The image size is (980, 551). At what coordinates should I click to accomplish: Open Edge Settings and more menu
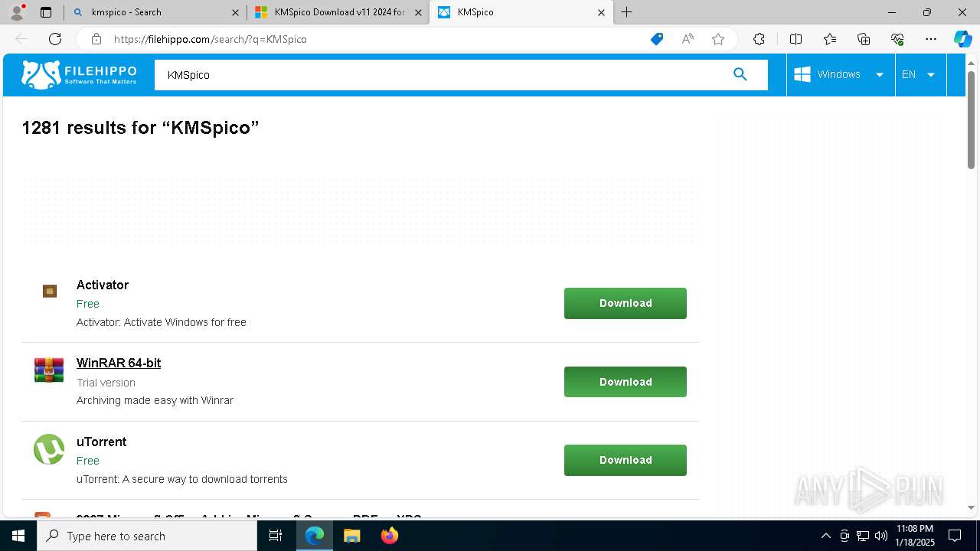(931, 39)
